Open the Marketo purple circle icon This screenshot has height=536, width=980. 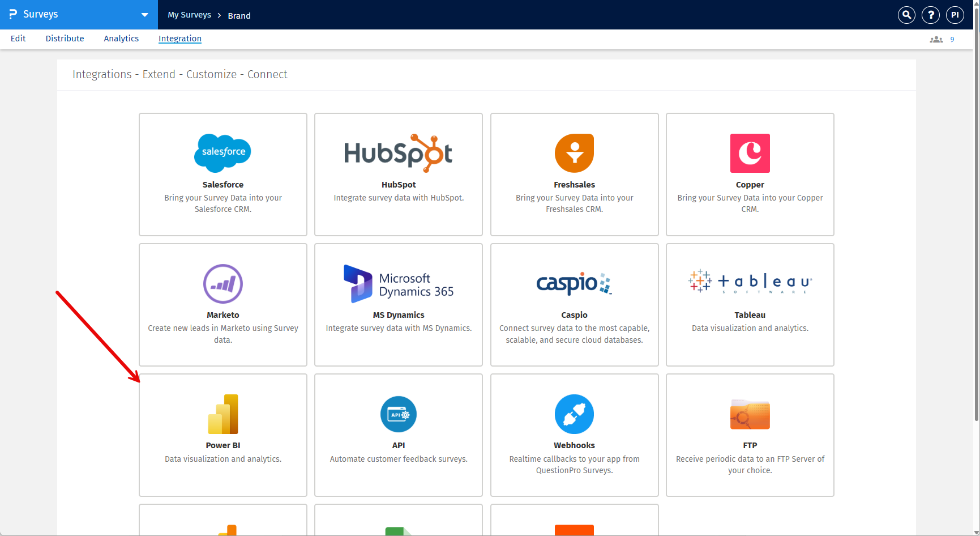pyautogui.click(x=222, y=284)
